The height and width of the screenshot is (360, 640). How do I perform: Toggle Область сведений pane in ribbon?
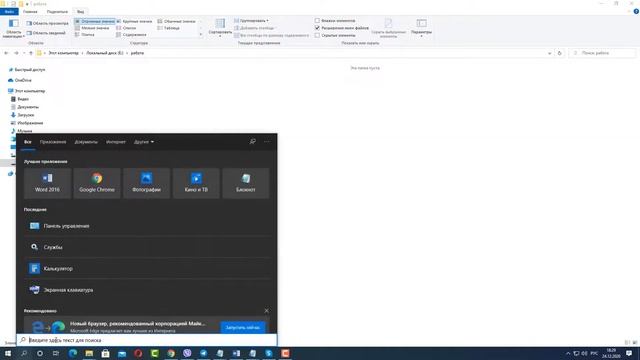[x=46, y=33]
